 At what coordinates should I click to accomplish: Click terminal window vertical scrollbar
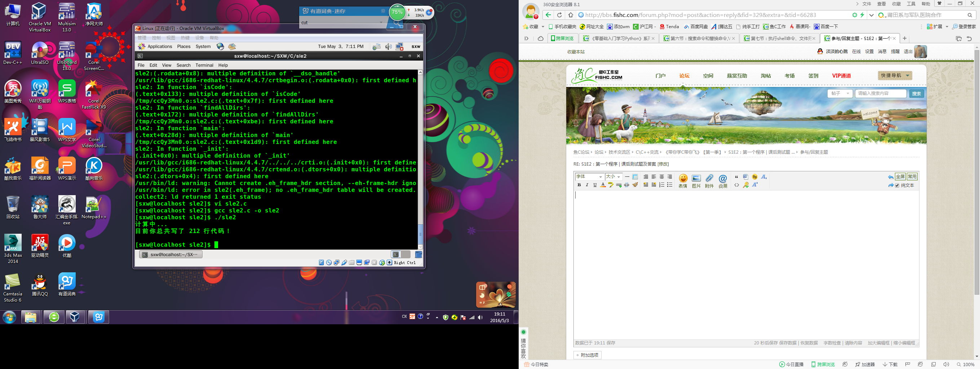click(420, 159)
